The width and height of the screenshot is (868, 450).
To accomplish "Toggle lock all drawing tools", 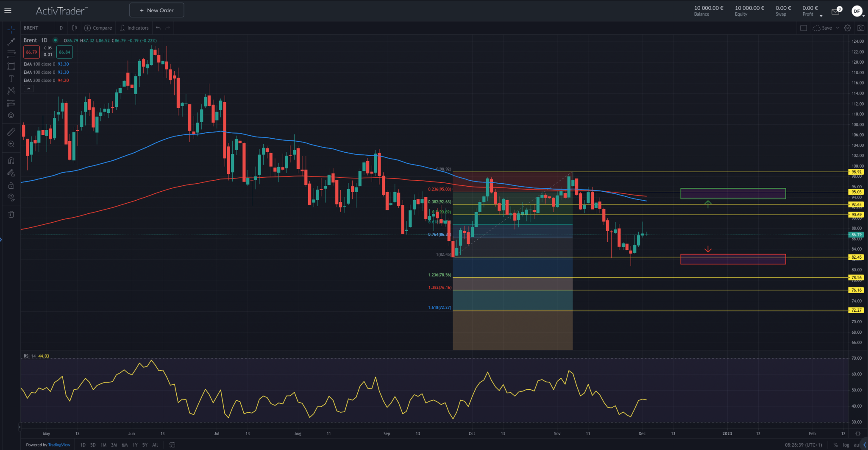I will 11,185.
